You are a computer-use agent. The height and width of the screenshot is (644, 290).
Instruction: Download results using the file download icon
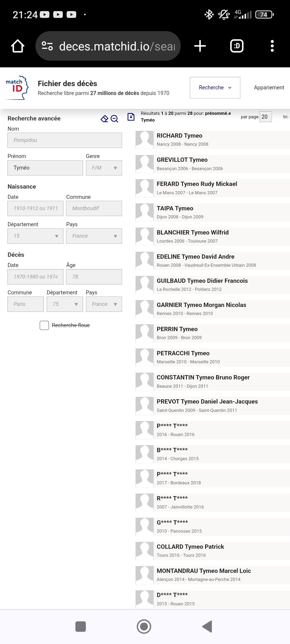point(131,117)
